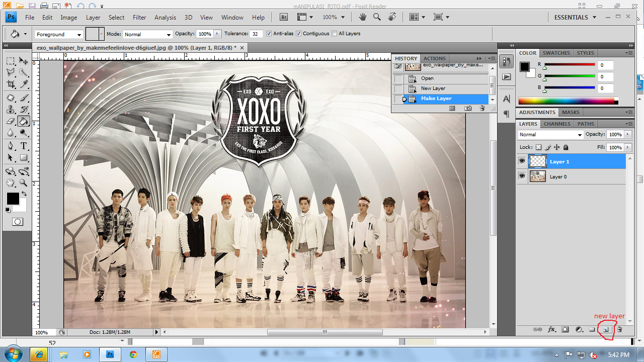Open the Filter menu

(x=139, y=17)
